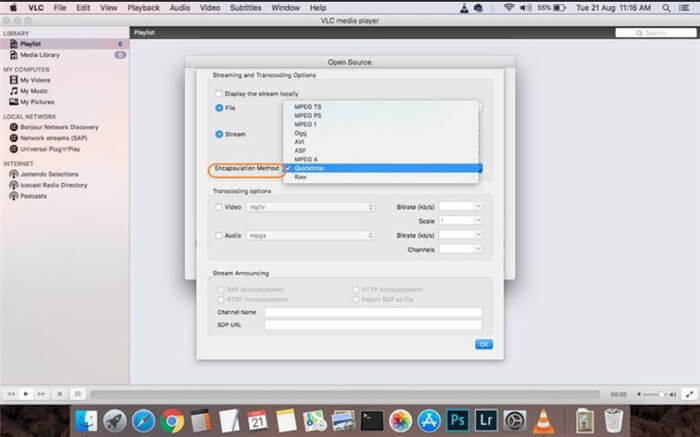
Task: Open the audio codec mpga dropdown
Action: (311, 235)
